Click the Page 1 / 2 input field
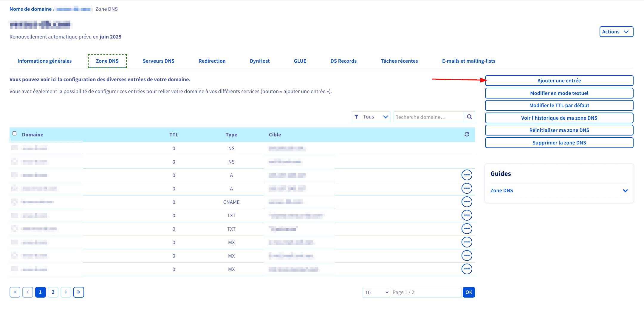The height and width of the screenshot is (334, 644). [x=426, y=292]
